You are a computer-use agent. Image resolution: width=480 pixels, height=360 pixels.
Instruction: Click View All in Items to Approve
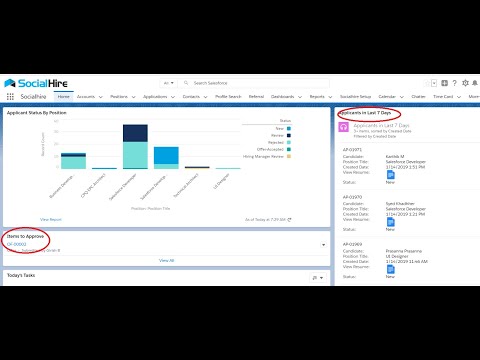click(166, 260)
